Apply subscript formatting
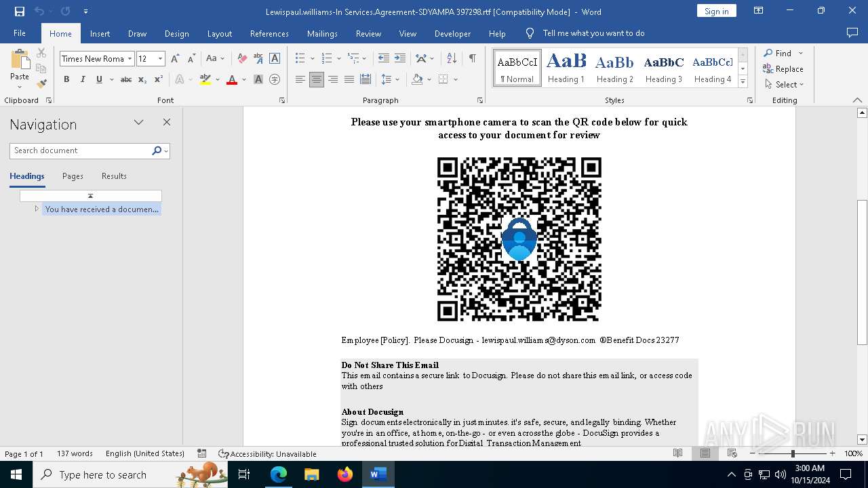The width and height of the screenshot is (868, 488). click(x=142, y=79)
